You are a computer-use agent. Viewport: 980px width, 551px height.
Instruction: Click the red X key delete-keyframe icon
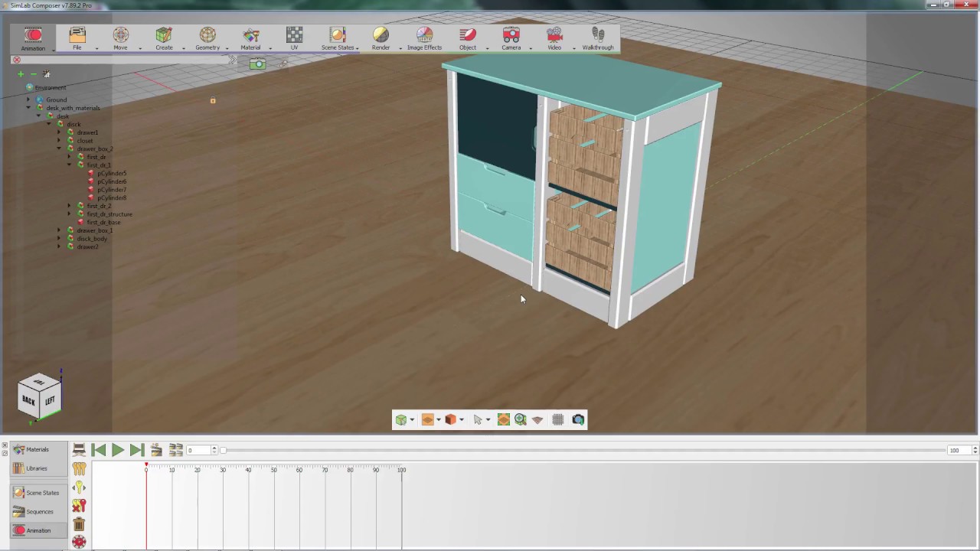[79, 506]
